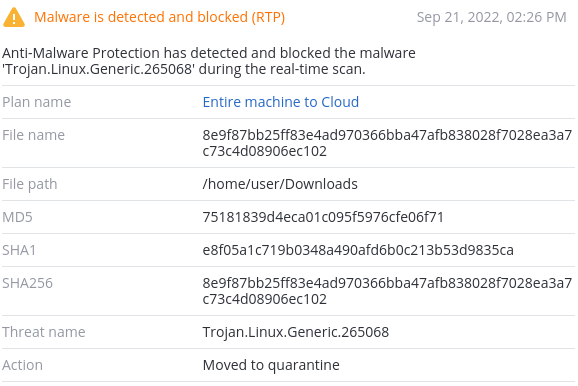Click the orange warning triangle icon
Screen dimensions: 578x386
pos(14,18)
